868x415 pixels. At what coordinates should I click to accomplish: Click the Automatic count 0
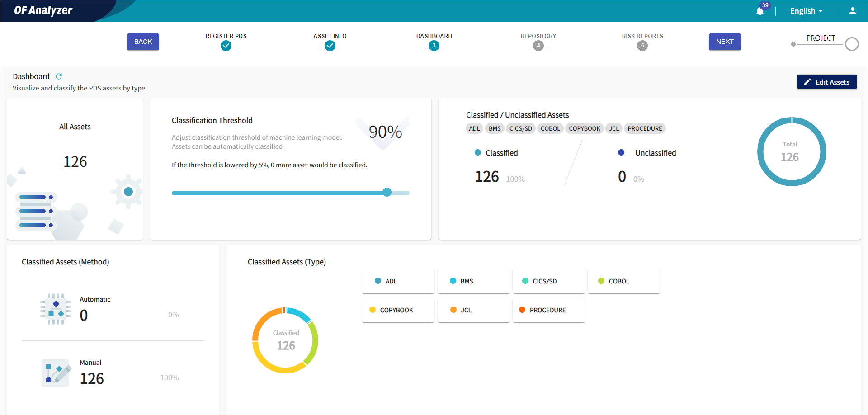click(x=84, y=315)
